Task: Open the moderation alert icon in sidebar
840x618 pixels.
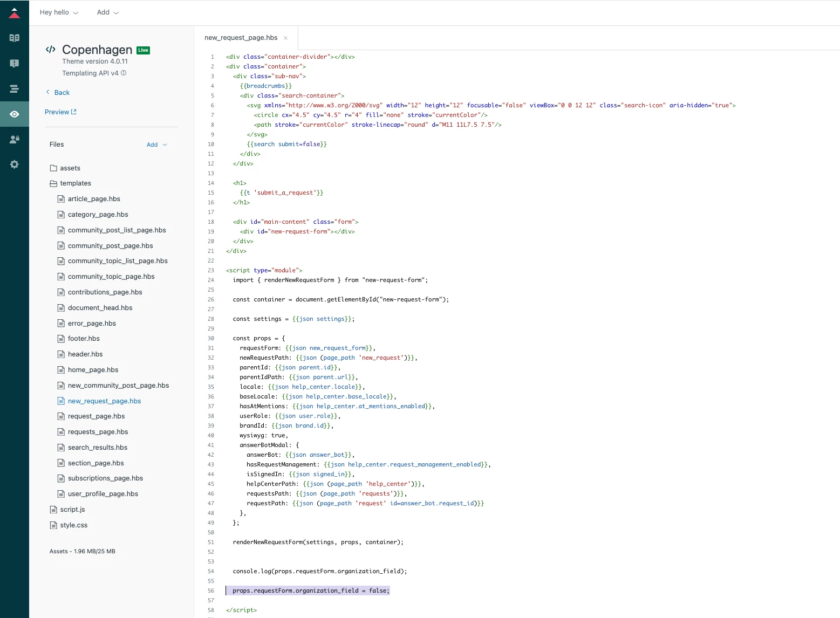Action: click(x=15, y=63)
